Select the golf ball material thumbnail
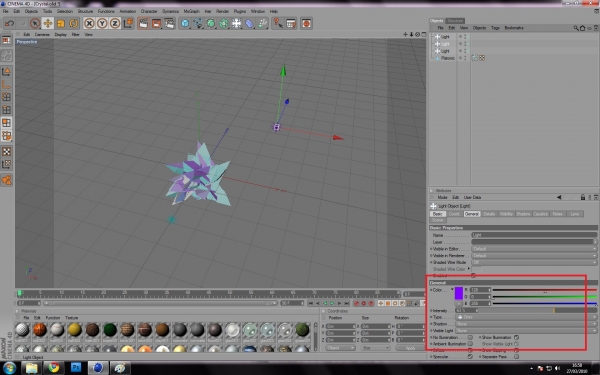600x375 pixels. [22, 329]
